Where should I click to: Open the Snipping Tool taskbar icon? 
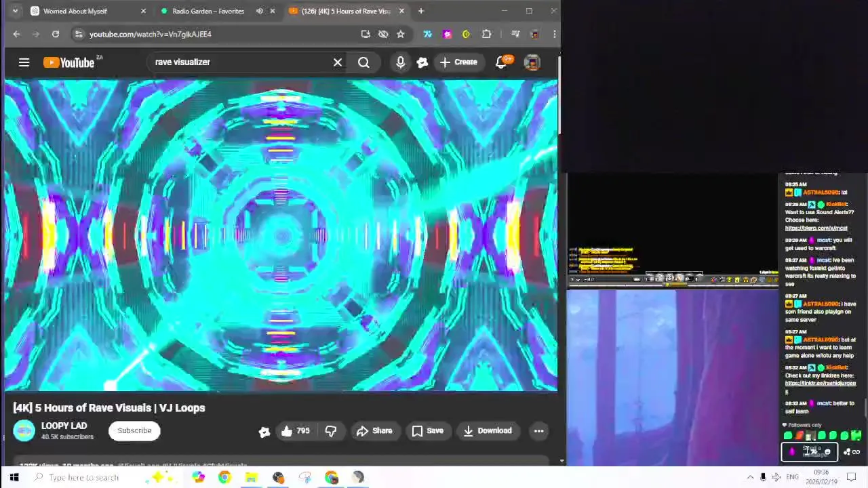coord(304,477)
